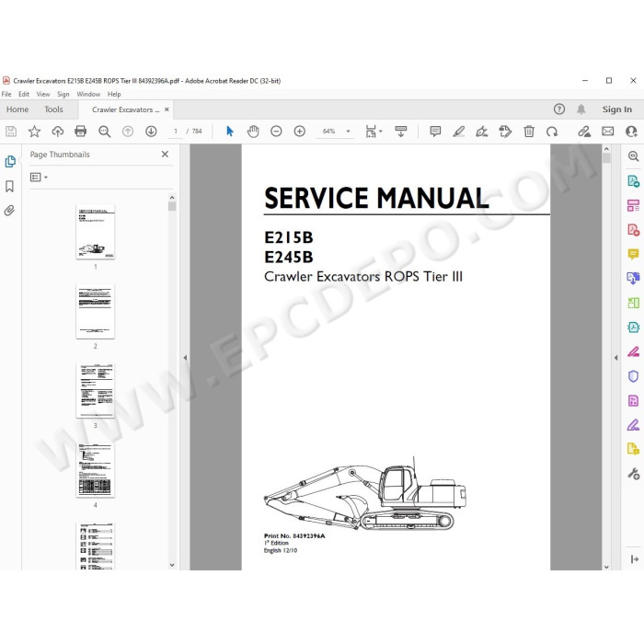The height and width of the screenshot is (644, 644).
Task: Open the fit page options tool
Action: click(x=373, y=132)
